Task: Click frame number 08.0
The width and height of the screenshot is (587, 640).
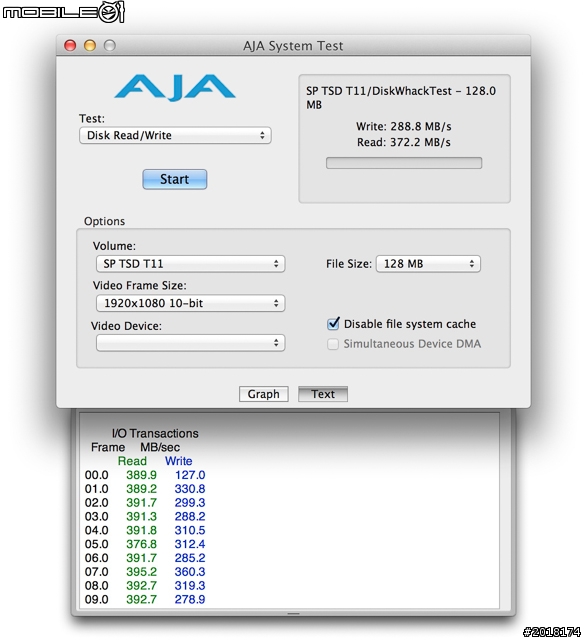Action: (x=97, y=586)
